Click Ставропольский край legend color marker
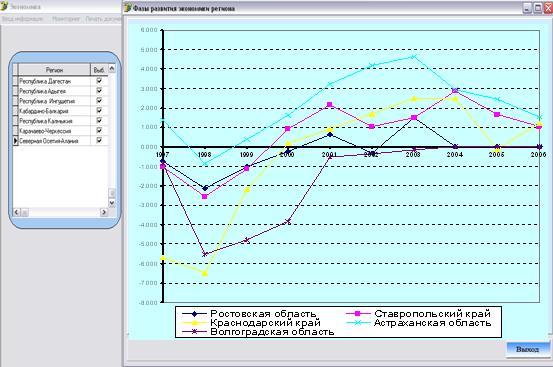553x367 pixels. click(358, 313)
